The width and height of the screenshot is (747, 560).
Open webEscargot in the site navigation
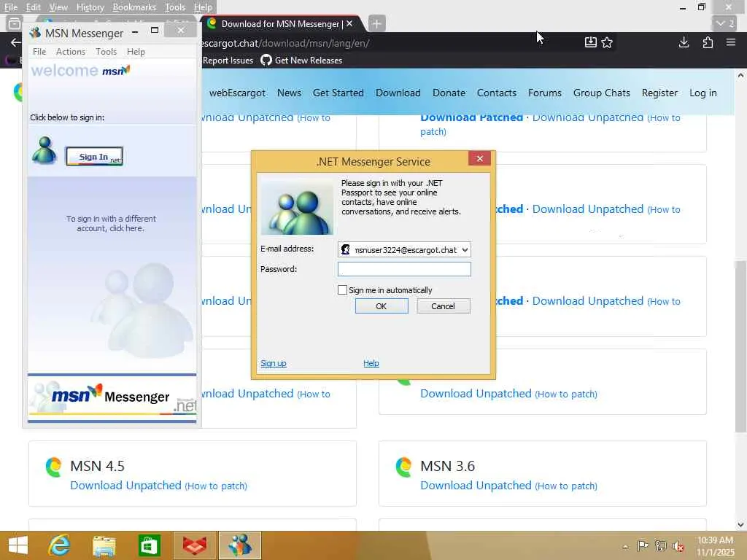pos(237,93)
